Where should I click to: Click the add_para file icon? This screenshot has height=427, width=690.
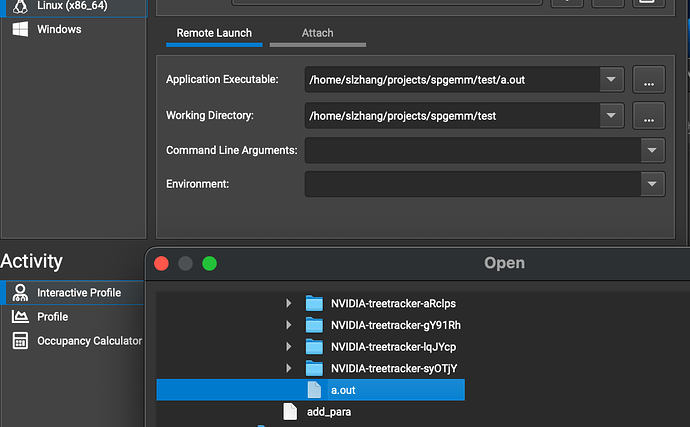(290, 411)
